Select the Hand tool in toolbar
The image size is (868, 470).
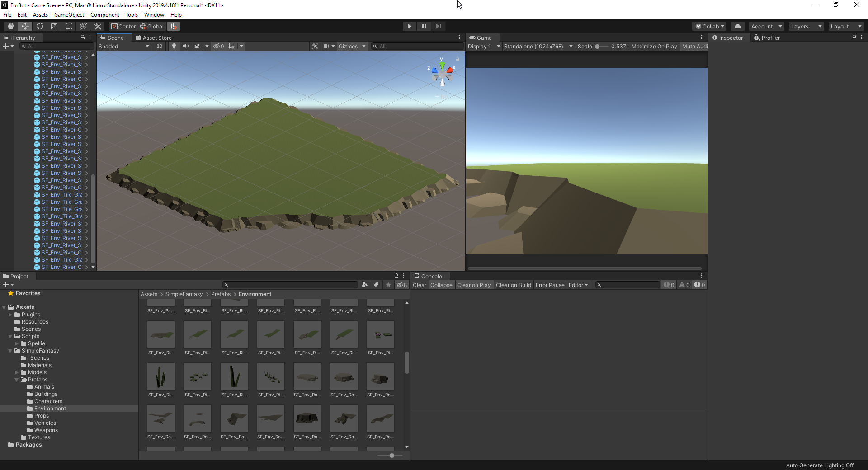coord(11,26)
